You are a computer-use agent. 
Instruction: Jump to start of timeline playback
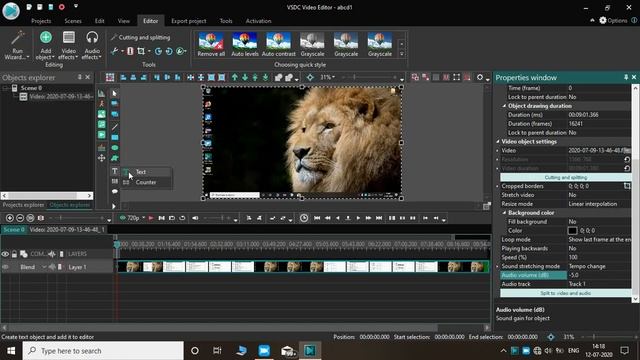pos(317,218)
